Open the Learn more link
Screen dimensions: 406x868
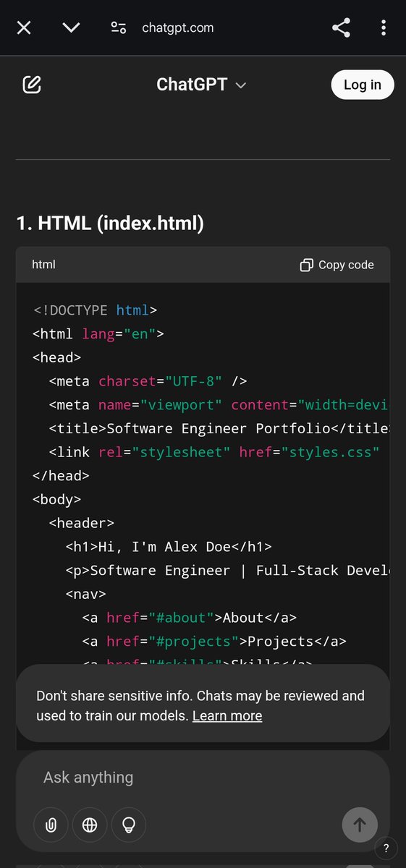coord(227,716)
